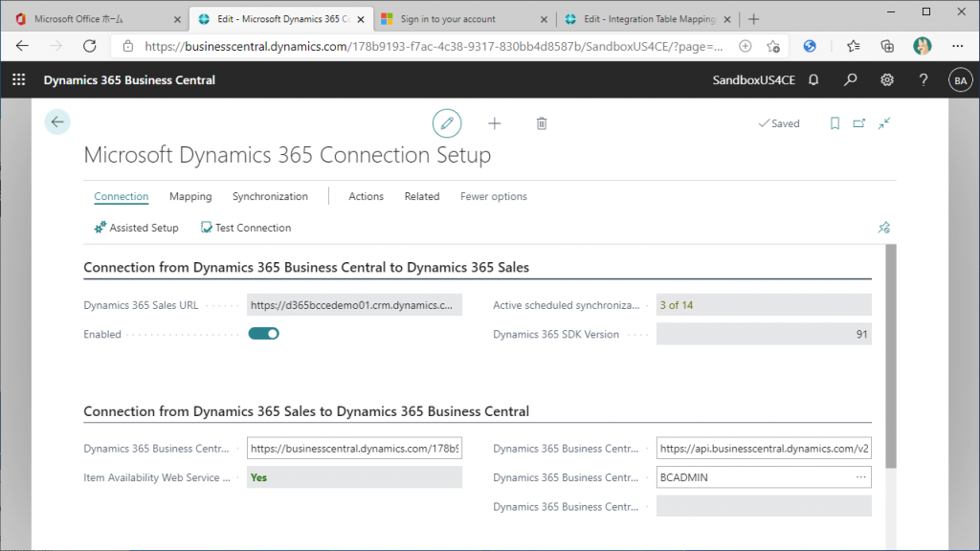Viewport: 980px width, 551px height.
Task: Open the search magnifier in Business Central
Action: (x=850, y=80)
